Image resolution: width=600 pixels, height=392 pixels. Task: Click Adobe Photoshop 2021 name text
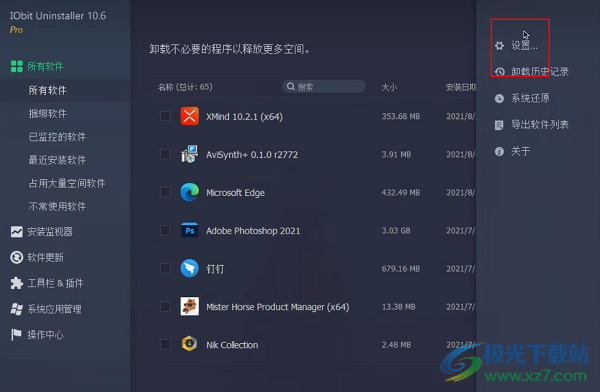253,231
